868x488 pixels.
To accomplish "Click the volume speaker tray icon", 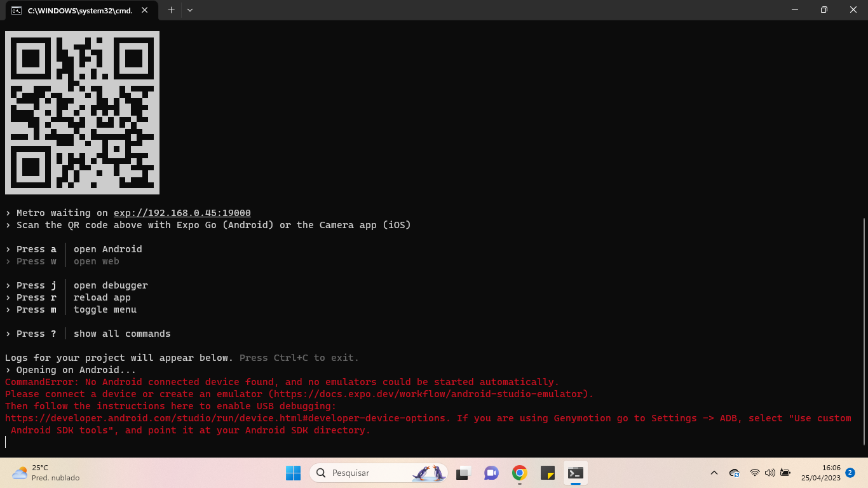I will click(770, 473).
